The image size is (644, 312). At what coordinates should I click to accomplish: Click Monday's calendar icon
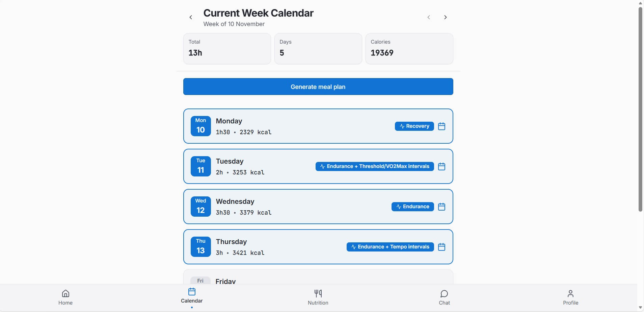coord(441,126)
